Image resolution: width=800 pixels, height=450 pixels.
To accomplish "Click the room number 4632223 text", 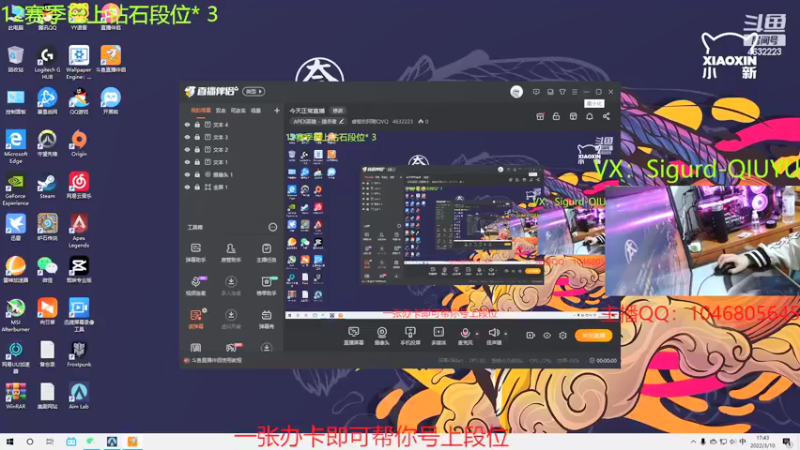I will (403, 122).
